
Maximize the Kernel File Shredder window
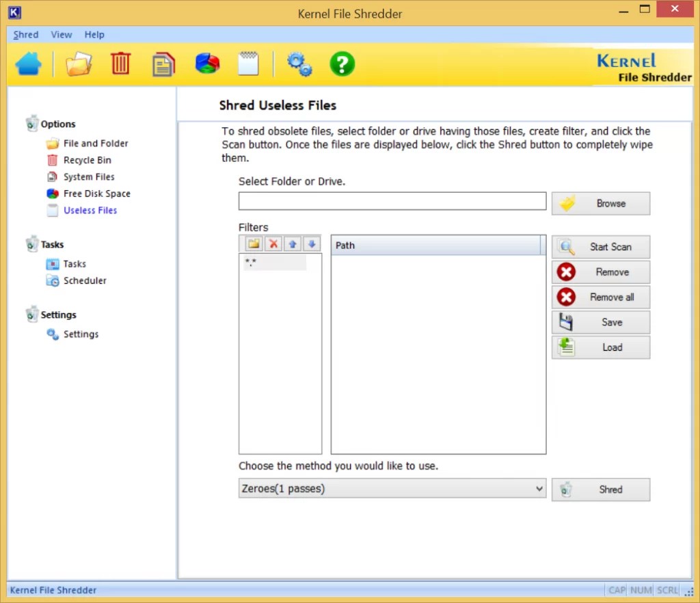coord(644,9)
